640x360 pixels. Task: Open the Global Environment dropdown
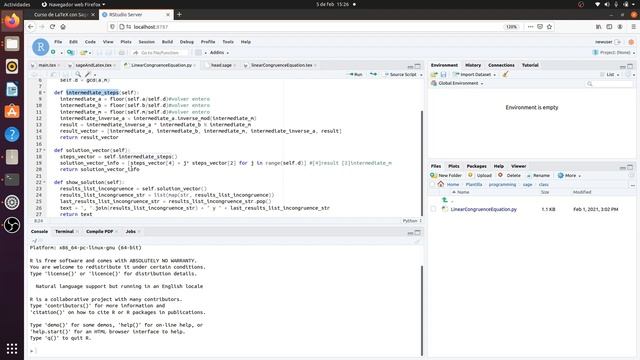(x=458, y=83)
